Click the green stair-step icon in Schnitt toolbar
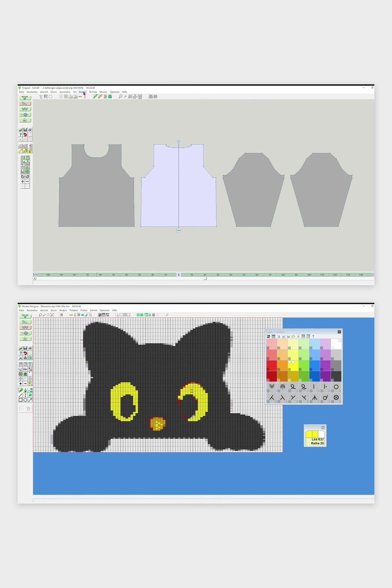 95,96
